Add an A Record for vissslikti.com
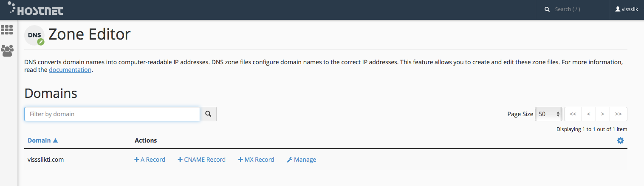 (x=150, y=160)
